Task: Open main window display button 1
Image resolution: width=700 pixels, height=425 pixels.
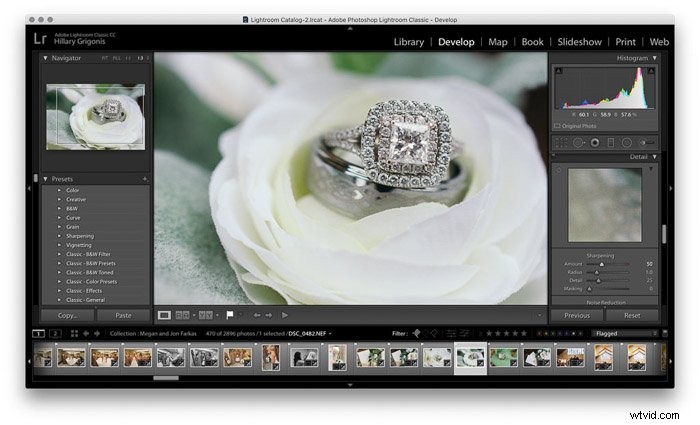Action: click(38, 333)
